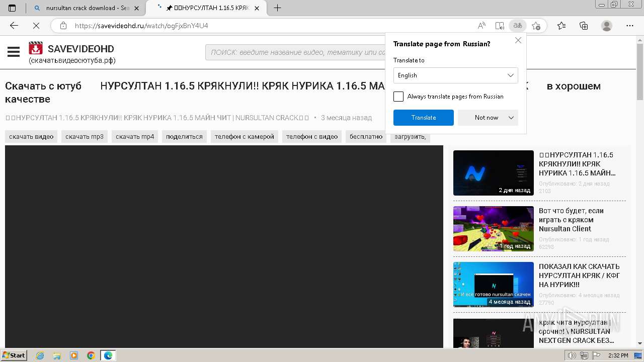Click the dark video player area
644x362 pixels.
click(224, 246)
